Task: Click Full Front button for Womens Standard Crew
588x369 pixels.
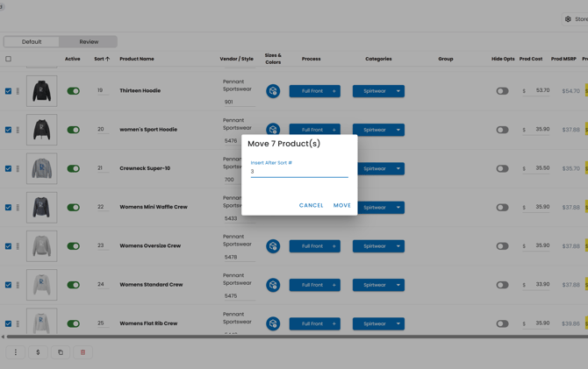Action: click(315, 285)
